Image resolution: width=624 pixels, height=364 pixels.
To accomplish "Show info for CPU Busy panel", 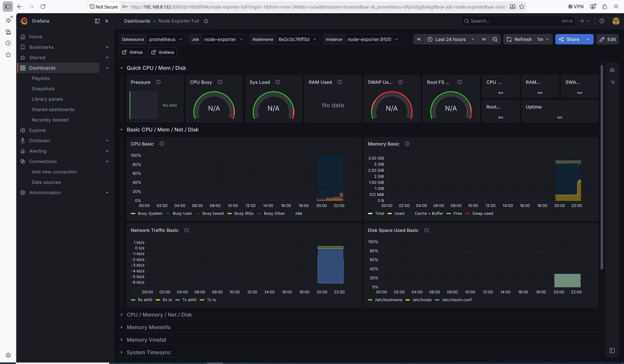I will tap(220, 82).
